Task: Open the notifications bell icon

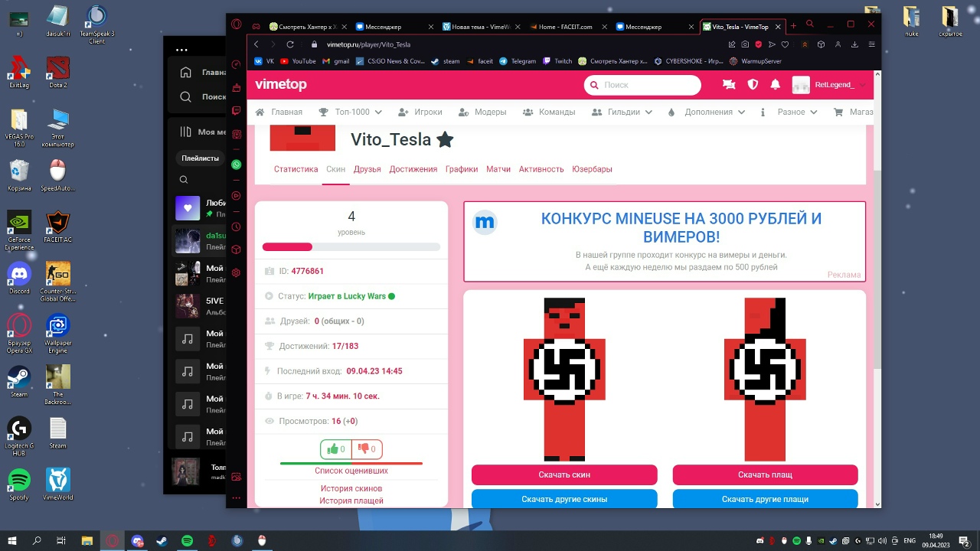Action: [776, 85]
